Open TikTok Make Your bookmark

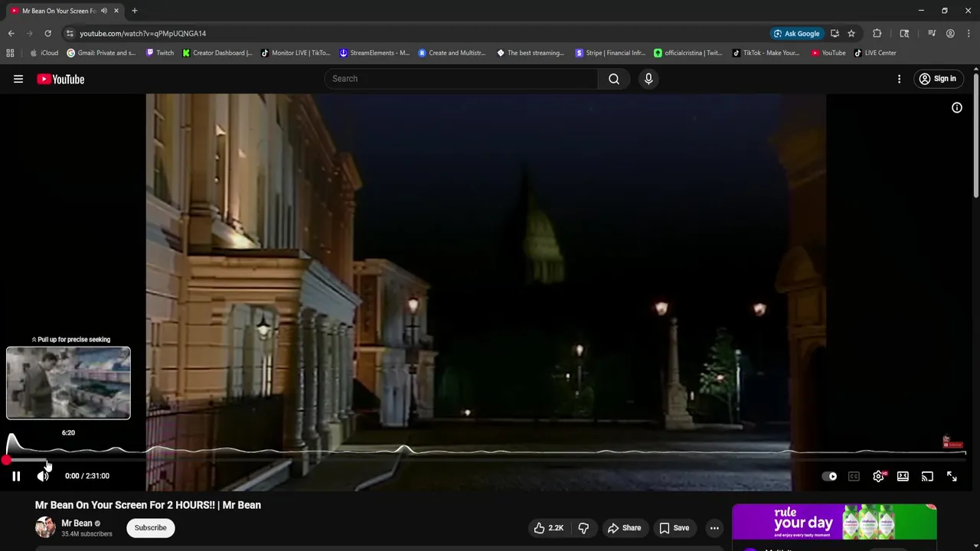766,53
